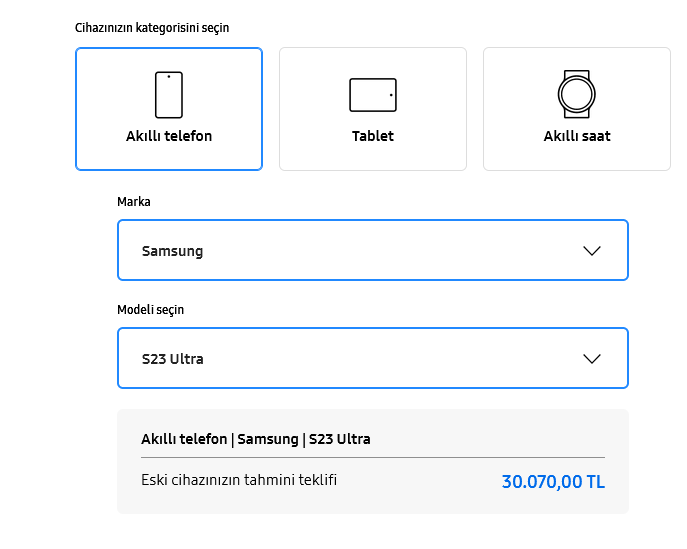The height and width of the screenshot is (549, 687).
Task: Click the S23 Ultra model value
Action: point(173,359)
